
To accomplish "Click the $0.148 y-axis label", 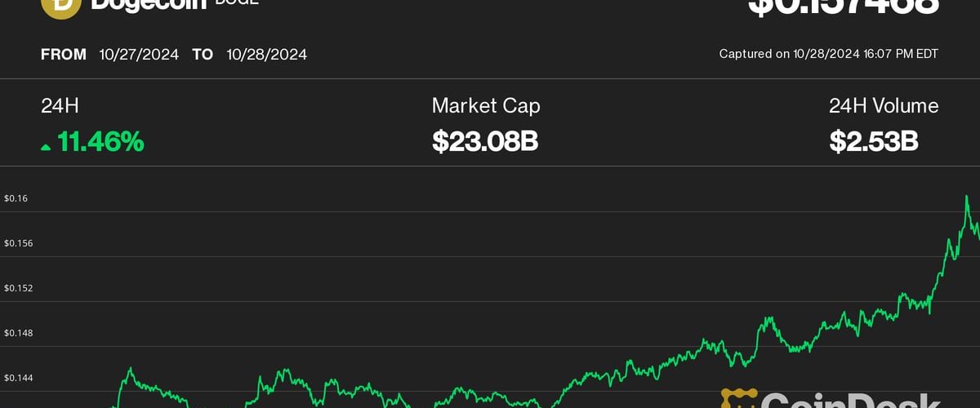I will tap(19, 333).
